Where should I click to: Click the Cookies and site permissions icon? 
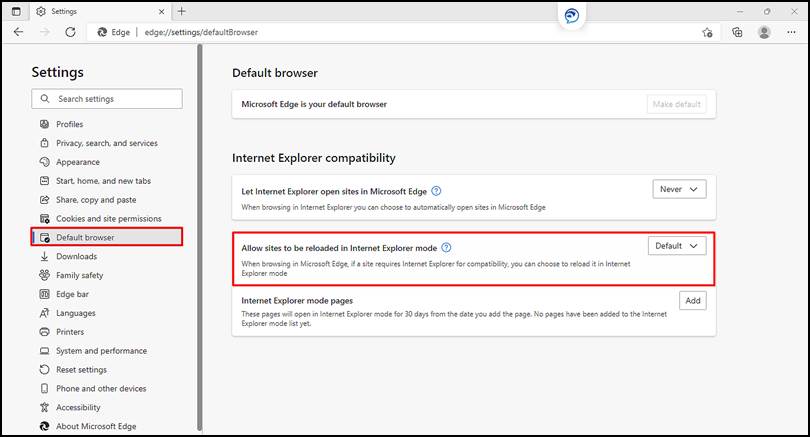(x=44, y=218)
